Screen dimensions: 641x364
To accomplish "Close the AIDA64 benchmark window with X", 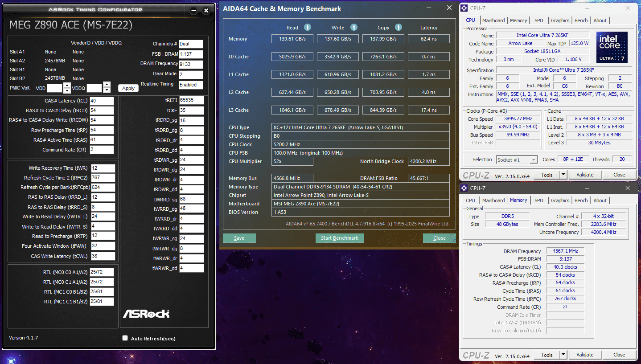I will point(449,8).
